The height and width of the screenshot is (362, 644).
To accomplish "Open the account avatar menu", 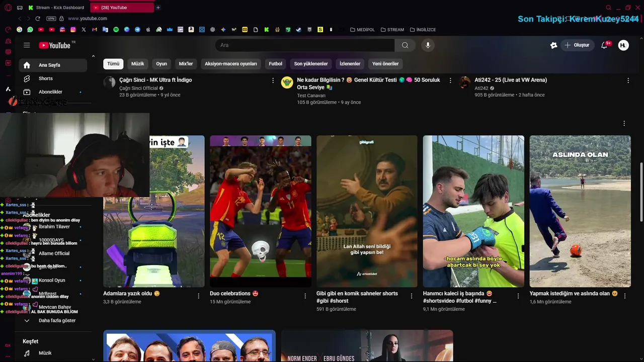I will click(623, 45).
